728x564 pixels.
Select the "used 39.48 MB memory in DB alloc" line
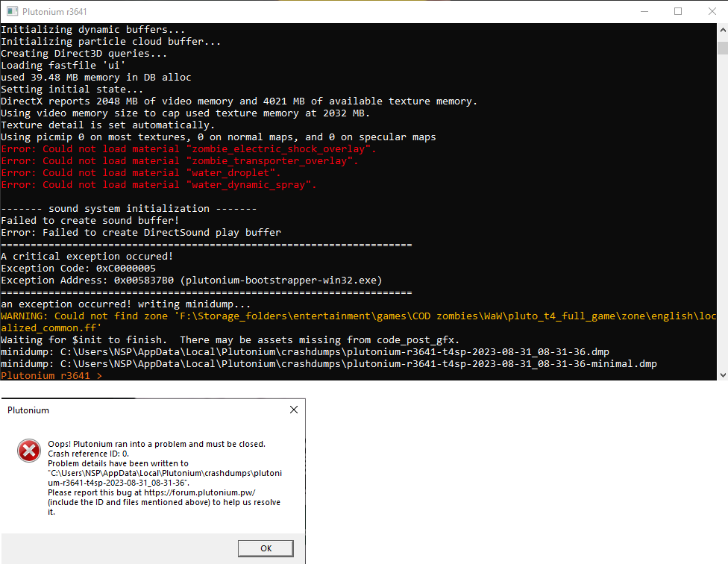[96, 78]
